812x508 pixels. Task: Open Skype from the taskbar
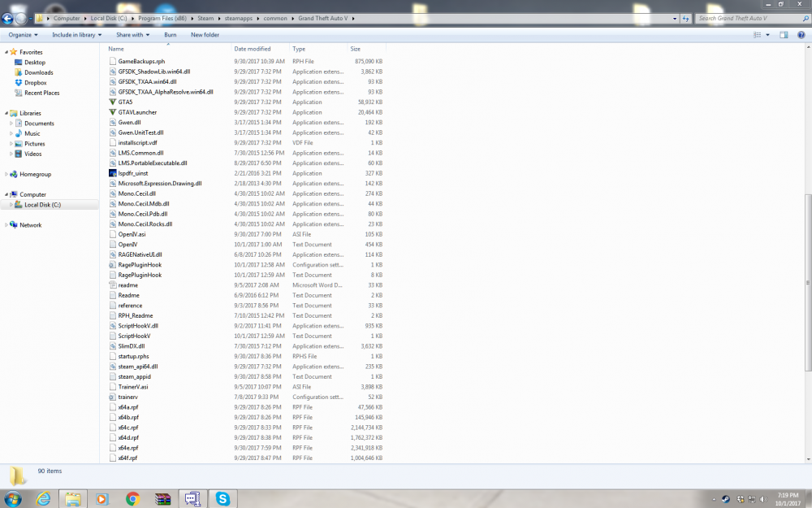click(x=222, y=499)
